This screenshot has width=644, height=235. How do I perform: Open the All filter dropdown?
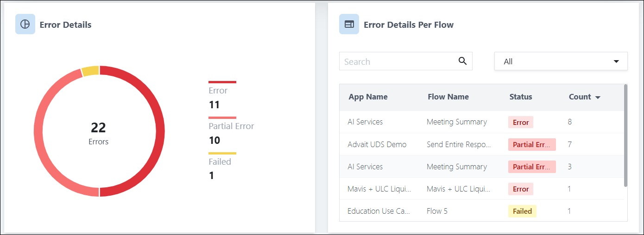(x=561, y=61)
